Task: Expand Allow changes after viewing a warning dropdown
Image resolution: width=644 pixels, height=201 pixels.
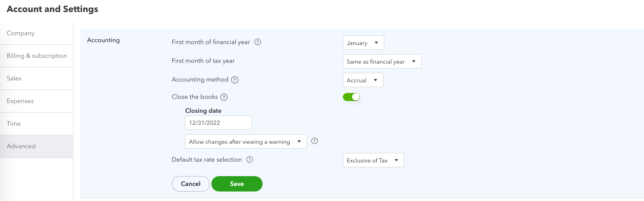Action: tap(246, 142)
